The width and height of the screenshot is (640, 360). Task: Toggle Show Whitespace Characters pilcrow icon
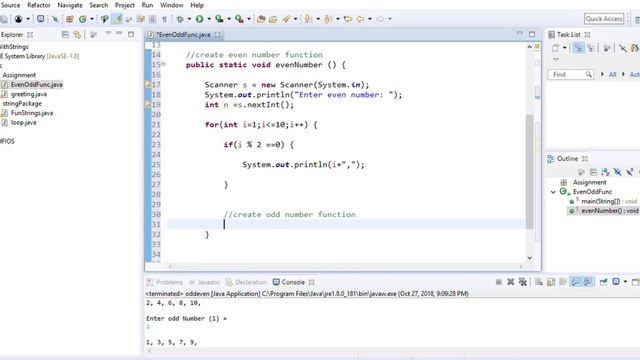pyautogui.click(x=164, y=19)
